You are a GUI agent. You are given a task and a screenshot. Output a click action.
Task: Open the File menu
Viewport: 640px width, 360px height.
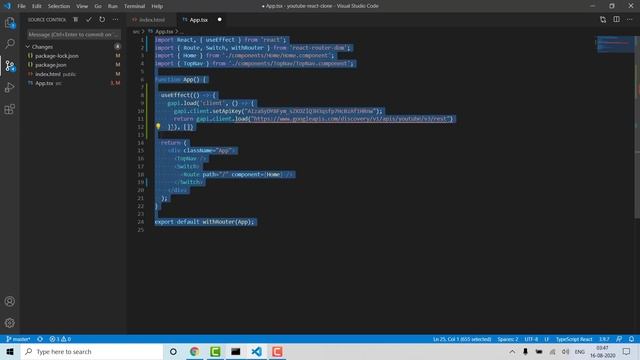22,6
